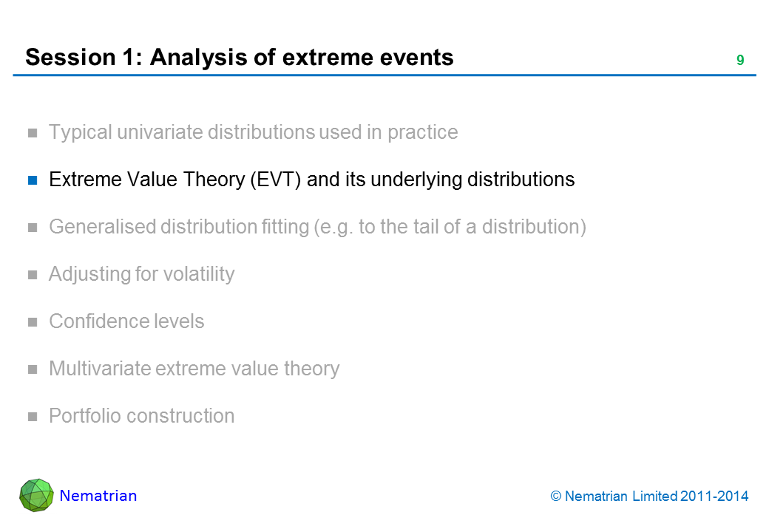Click the slide number 9
769x532 pixels.
pyautogui.click(x=739, y=61)
